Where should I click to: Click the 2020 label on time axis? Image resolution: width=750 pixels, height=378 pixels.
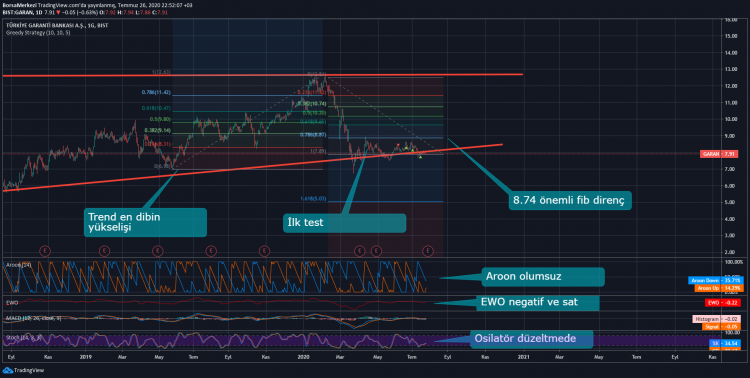pyautogui.click(x=303, y=357)
